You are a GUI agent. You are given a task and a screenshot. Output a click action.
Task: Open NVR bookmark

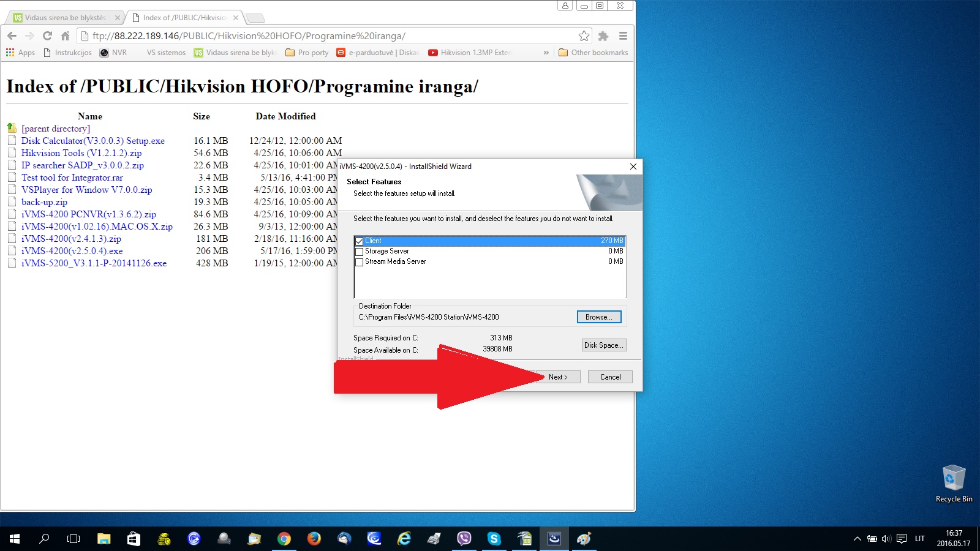click(113, 53)
